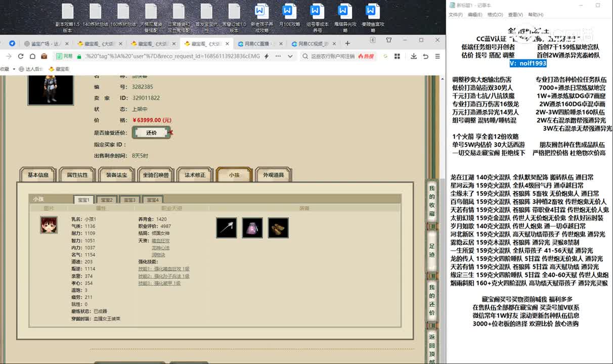
Task: Open desktop document 月10E攻略
Action: point(289,15)
